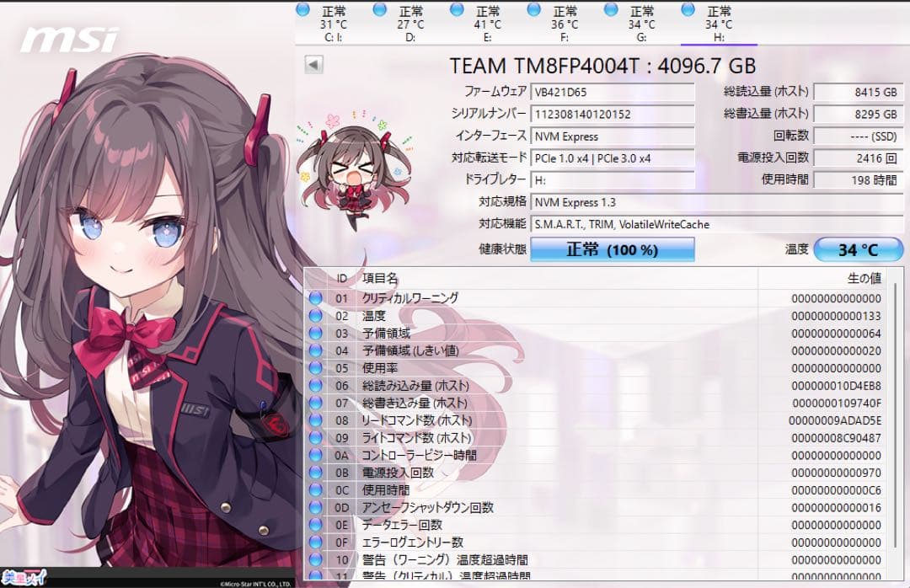Click the 項目名 column header

pyautogui.click(x=557, y=279)
